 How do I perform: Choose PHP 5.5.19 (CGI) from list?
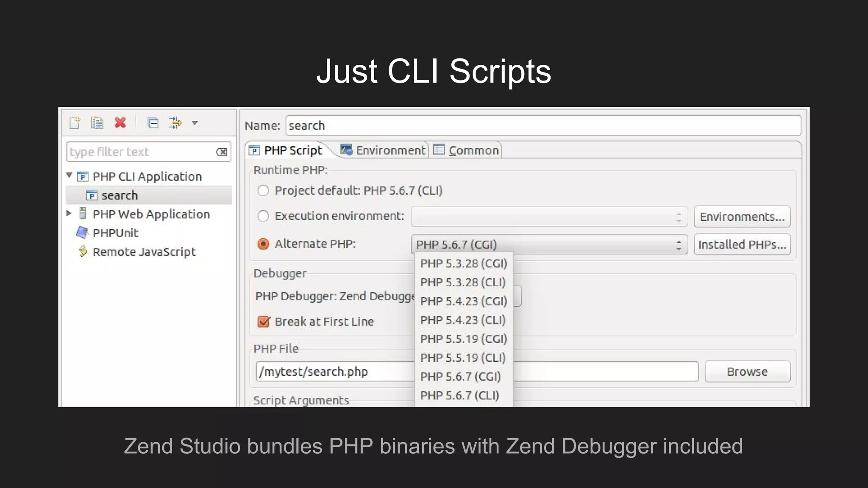click(x=464, y=339)
